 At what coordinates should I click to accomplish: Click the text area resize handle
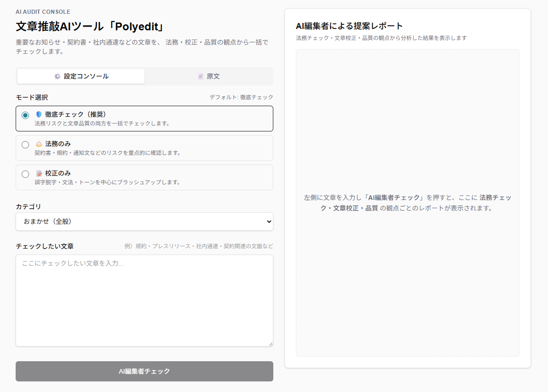click(x=271, y=343)
